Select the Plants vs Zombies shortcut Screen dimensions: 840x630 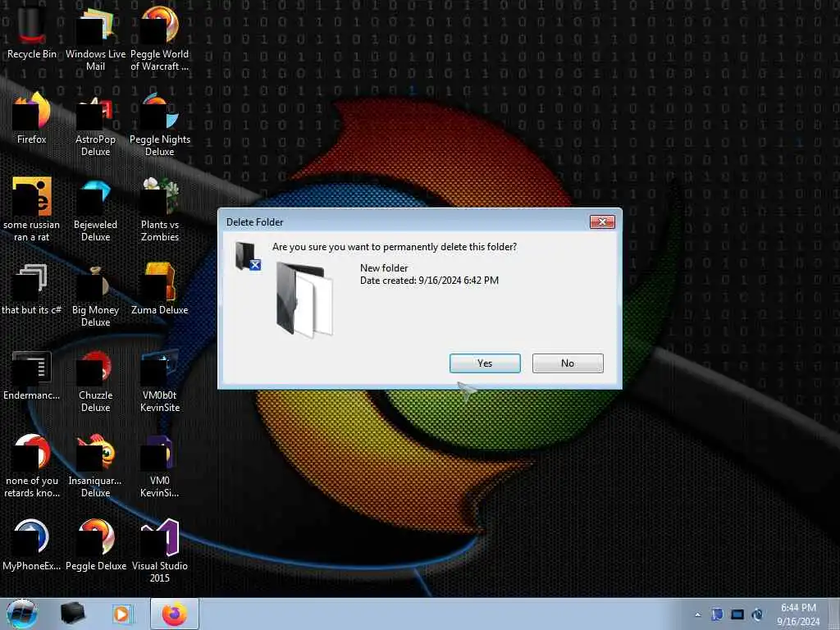coord(160,209)
